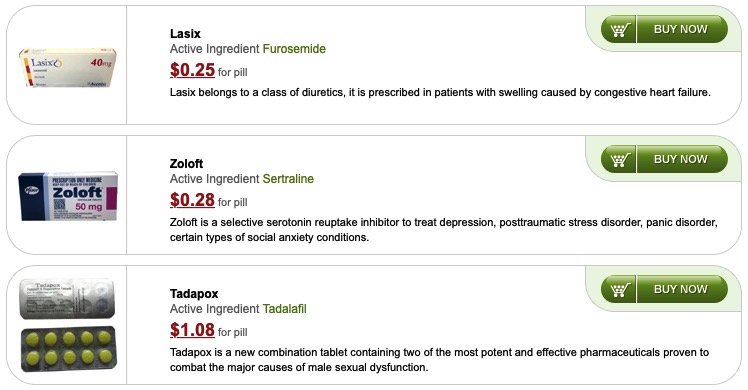Screen dimensions: 748x390
Task: View the yellow Tadapox pills blister image
Action: [69, 349]
